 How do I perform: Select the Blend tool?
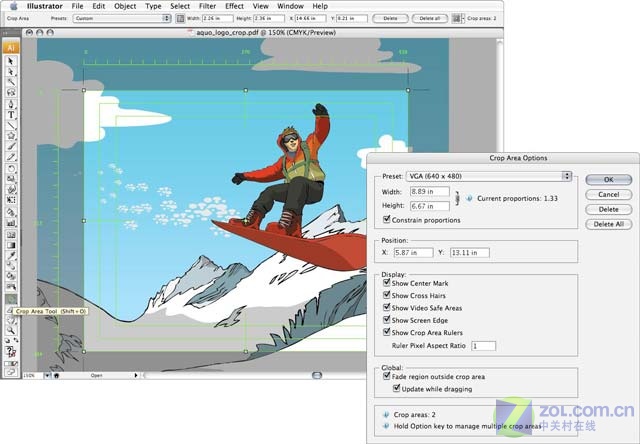coord(11,266)
